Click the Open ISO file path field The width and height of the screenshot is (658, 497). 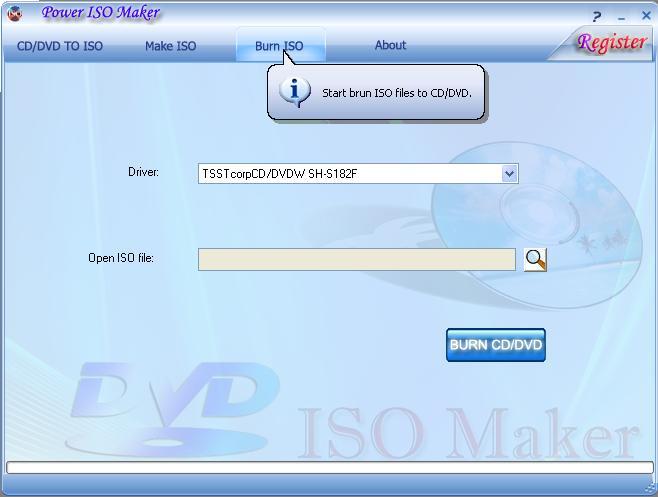(357, 259)
